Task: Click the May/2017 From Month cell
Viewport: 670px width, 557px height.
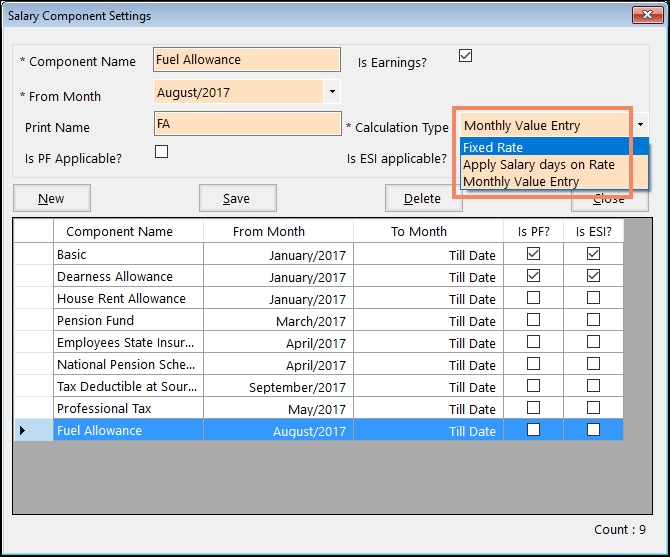Action: (x=278, y=408)
